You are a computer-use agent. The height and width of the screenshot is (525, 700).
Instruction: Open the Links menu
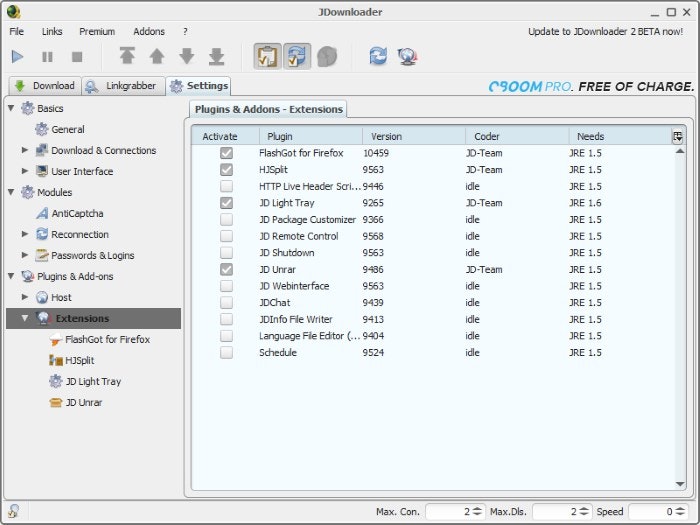pyautogui.click(x=52, y=32)
